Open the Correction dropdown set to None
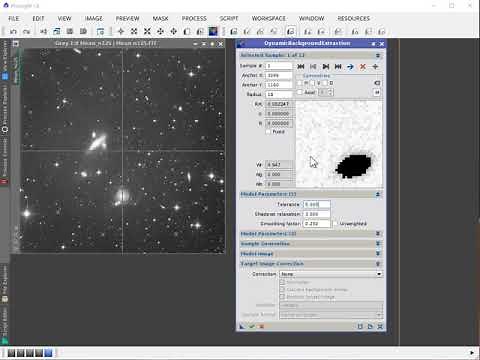 pyautogui.click(x=331, y=274)
